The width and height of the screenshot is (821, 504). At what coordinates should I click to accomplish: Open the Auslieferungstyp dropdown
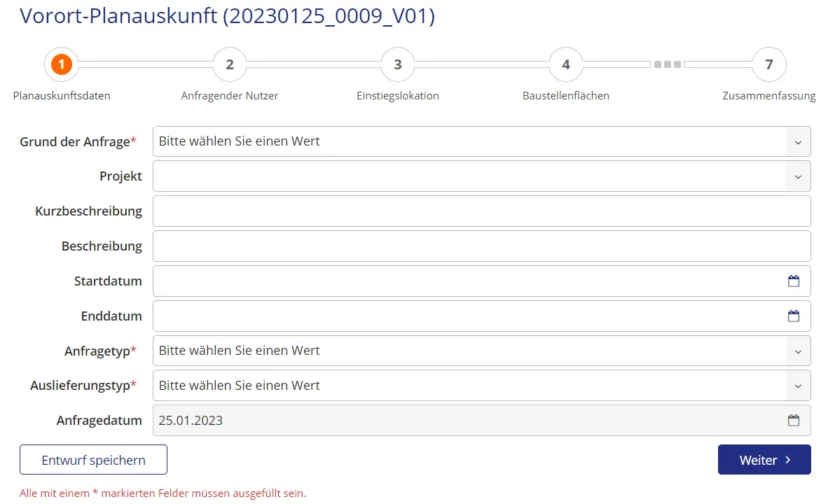coord(797,385)
